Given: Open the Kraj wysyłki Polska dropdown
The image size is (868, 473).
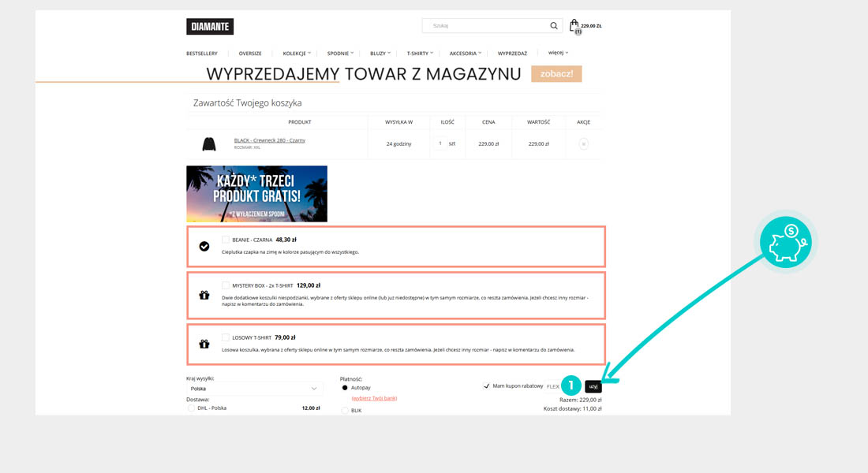Looking at the screenshot, I should pos(253,389).
